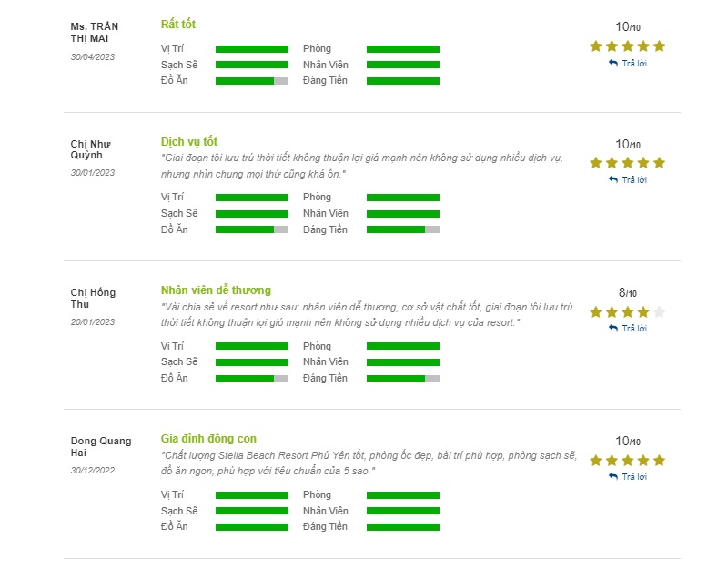The width and height of the screenshot is (728, 570).
Task: Click the Đồ Ăn rating bar in the 'Rất tốt' review
Action: pyautogui.click(x=252, y=81)
